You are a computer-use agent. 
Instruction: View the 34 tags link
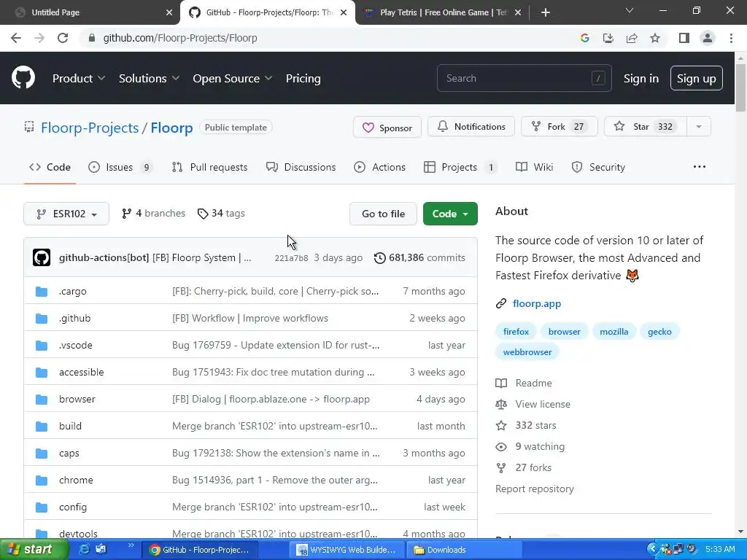[x=221, y=214]
